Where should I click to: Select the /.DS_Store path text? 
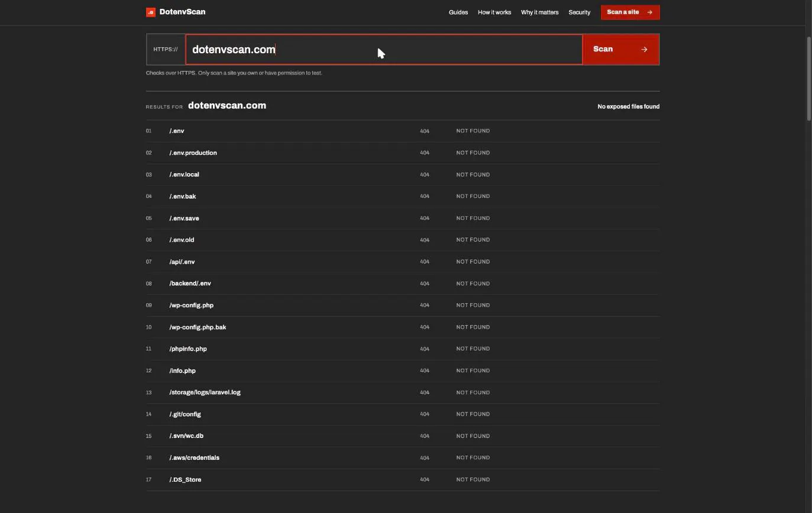coord(185,480)
